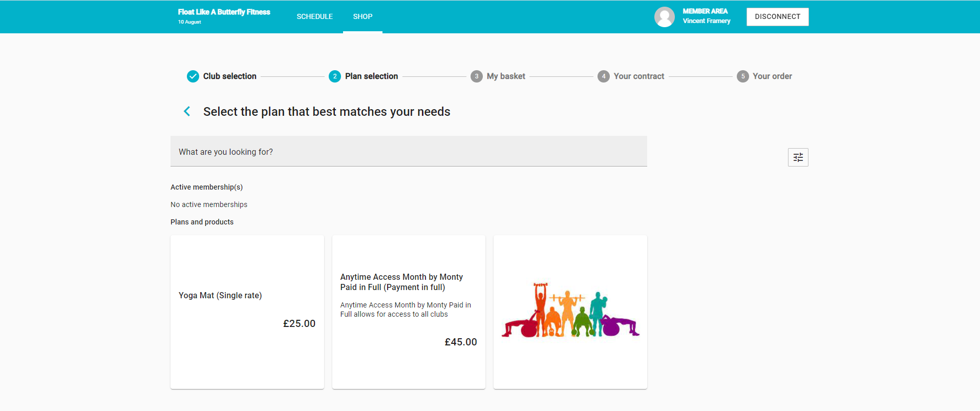Click the Your contract step label
This screenshot has width=980, height=411.
[638, 76]
